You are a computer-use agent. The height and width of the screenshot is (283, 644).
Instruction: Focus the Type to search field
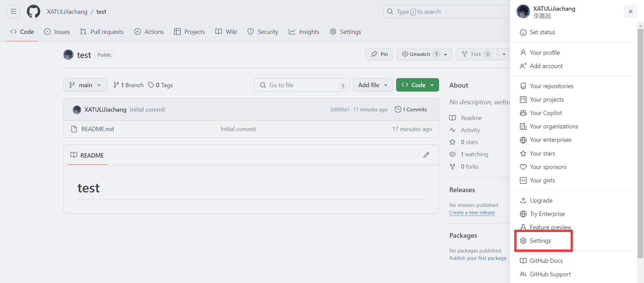tap(447, 11)
